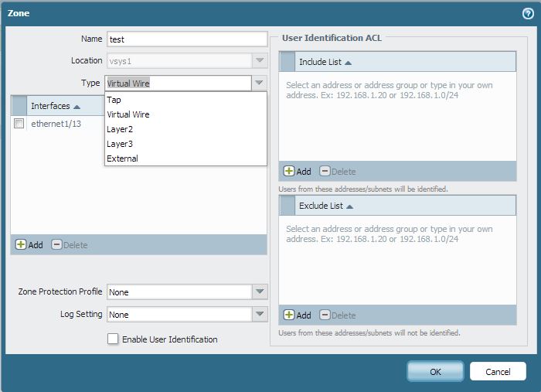Viewport: 541px width, 392px height.
Task: Choose Virtual Wire in the Type list
Action: (185, 114)
